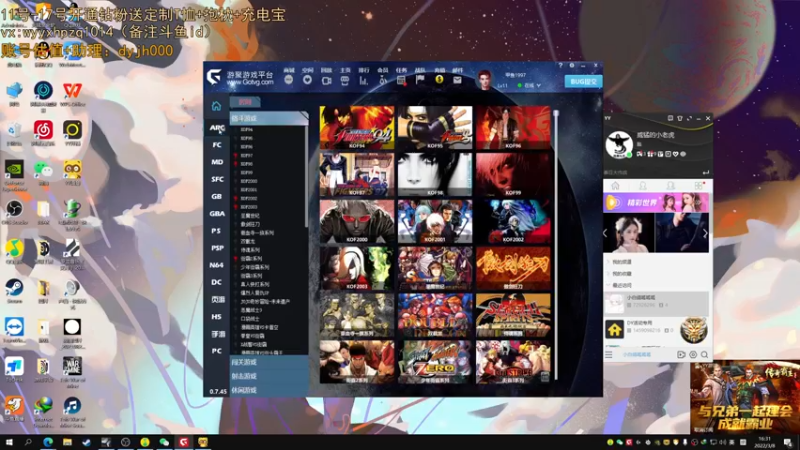Open the home icon in Gotvg sidebar

pos(216,106)
